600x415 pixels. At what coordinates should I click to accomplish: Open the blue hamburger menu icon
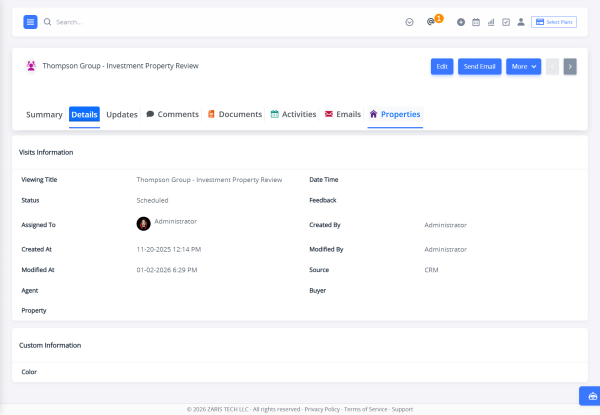click(30, 22)
